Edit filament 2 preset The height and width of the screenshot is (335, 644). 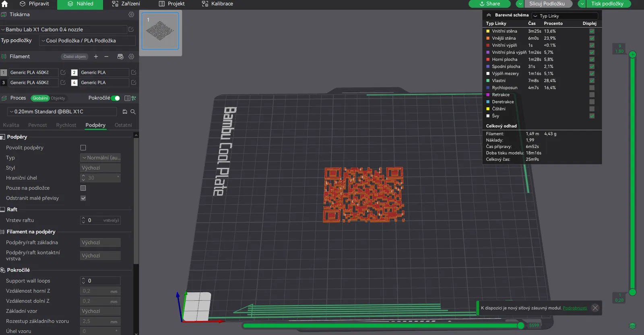[x=134, y=72]
